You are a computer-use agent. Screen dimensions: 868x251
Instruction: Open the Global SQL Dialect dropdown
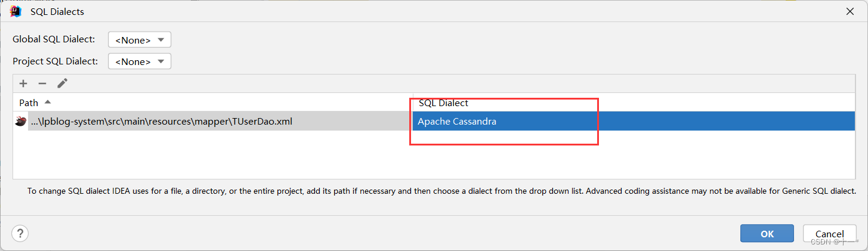pos(140,40)
